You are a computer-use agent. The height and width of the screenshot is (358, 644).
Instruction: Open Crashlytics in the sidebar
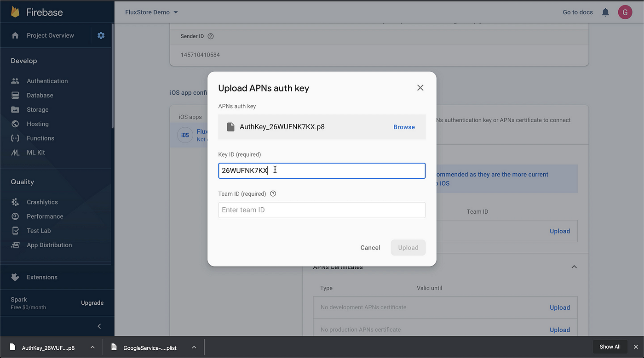(42, 202)
